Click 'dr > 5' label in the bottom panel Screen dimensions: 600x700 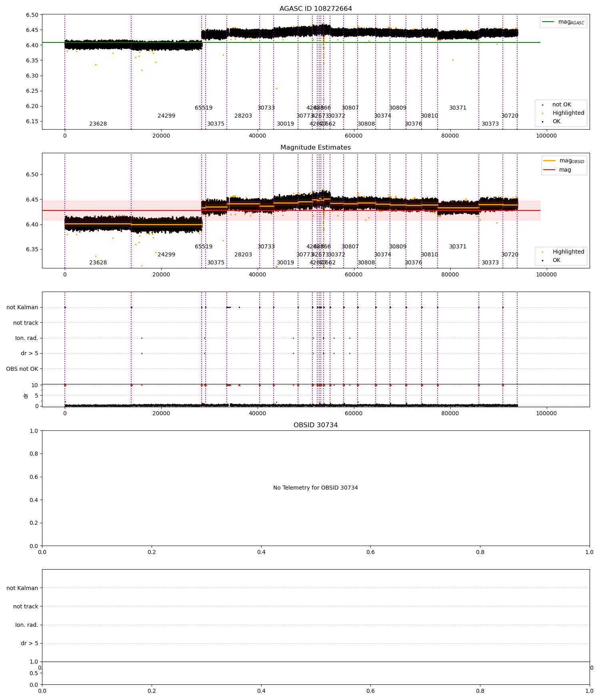click(x=30, y=644)
